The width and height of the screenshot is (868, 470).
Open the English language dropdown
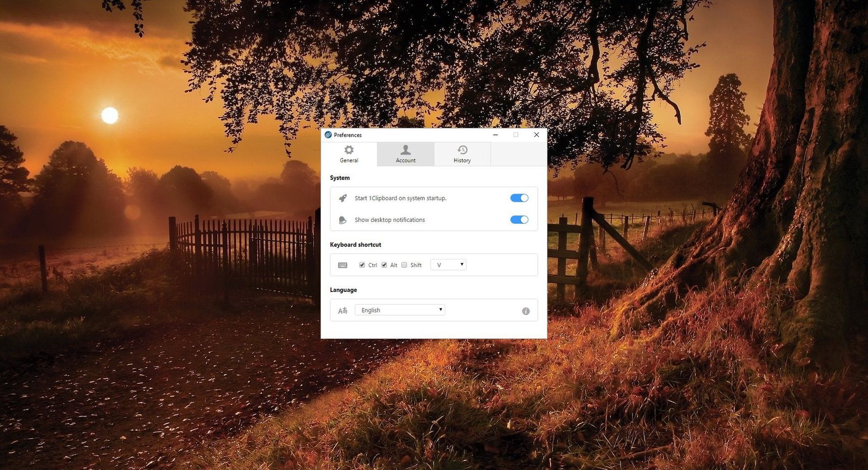(x=400, y=310)
